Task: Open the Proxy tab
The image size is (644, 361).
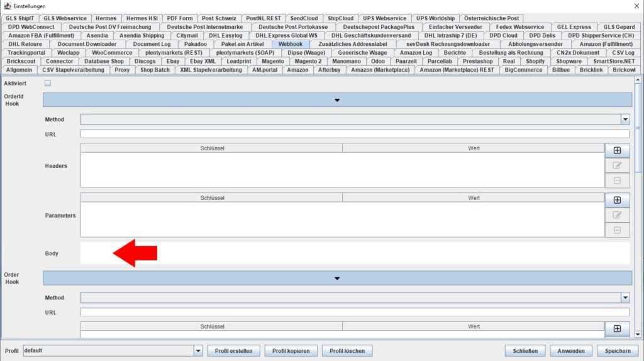Action: (122, 70)
